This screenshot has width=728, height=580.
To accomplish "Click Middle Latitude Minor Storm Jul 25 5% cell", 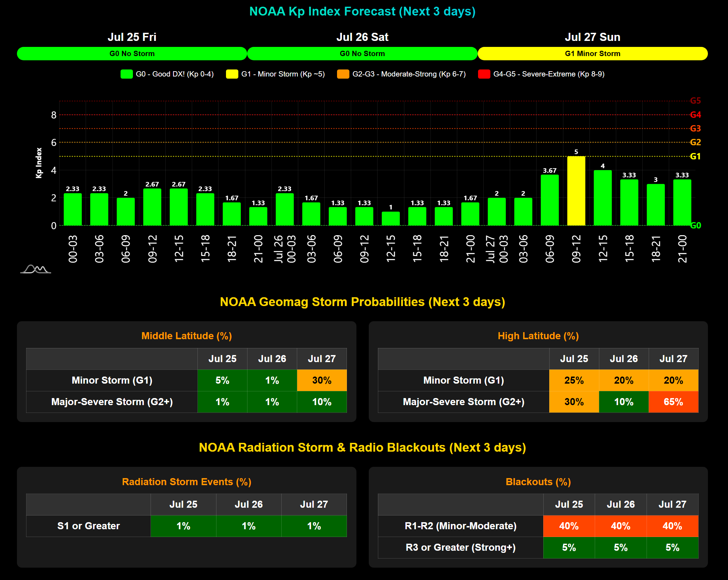I will [222, 380].
